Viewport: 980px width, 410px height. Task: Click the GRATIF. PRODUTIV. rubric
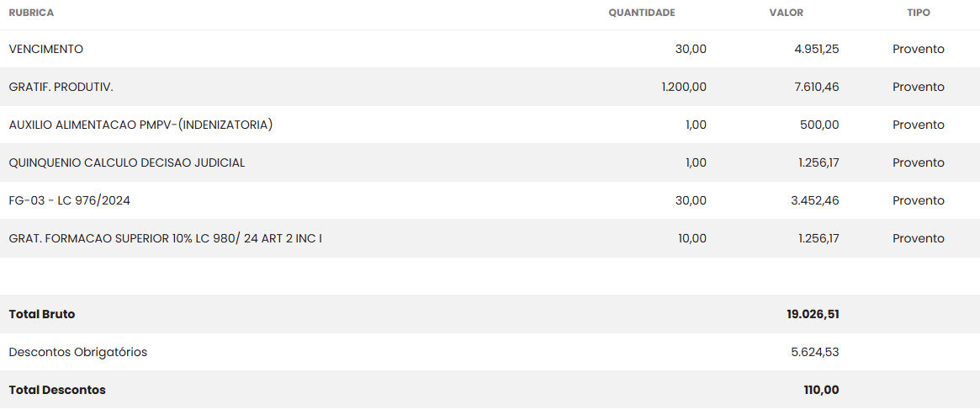tap(61, 87)
